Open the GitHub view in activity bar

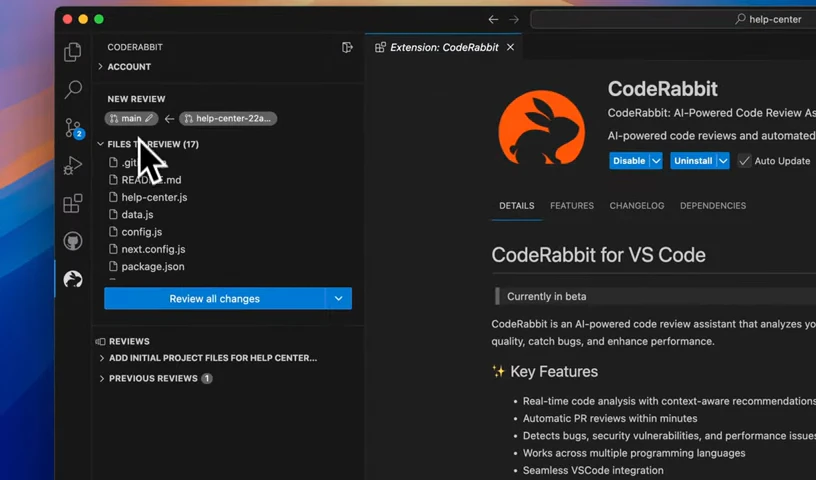pos(73,241)
